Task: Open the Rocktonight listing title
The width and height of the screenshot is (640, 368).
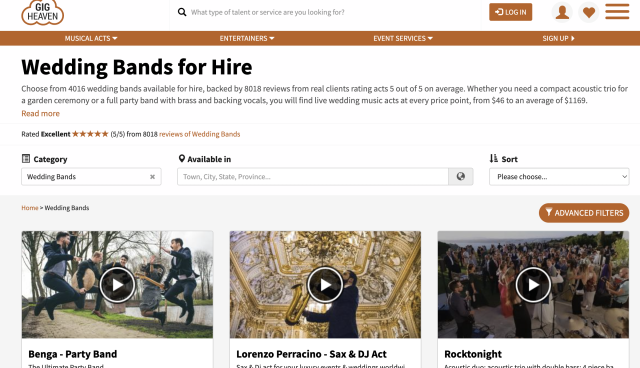Action: 473,354
